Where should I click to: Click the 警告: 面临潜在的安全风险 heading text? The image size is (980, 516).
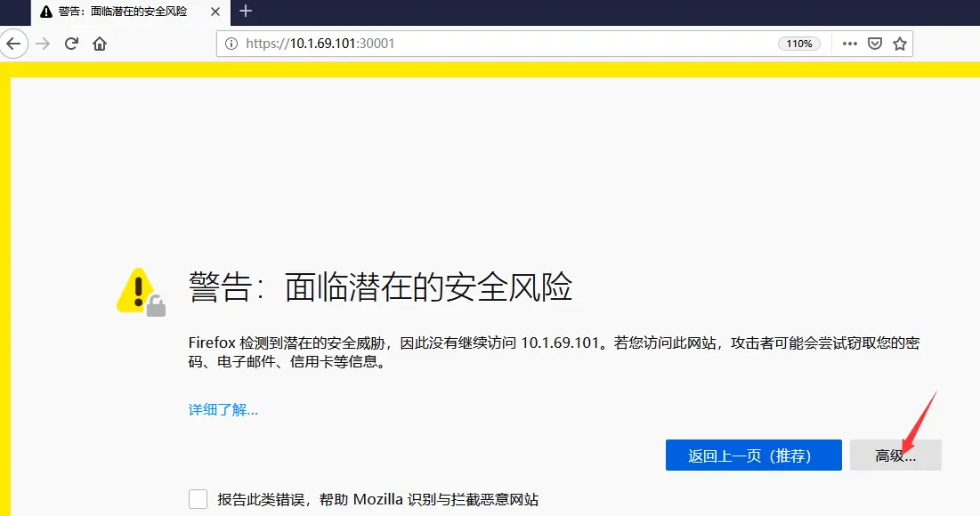tap(380, 287)
